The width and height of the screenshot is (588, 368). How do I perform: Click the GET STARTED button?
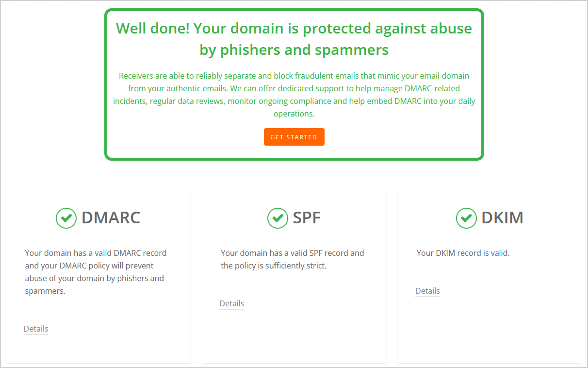tap(294, 137)
